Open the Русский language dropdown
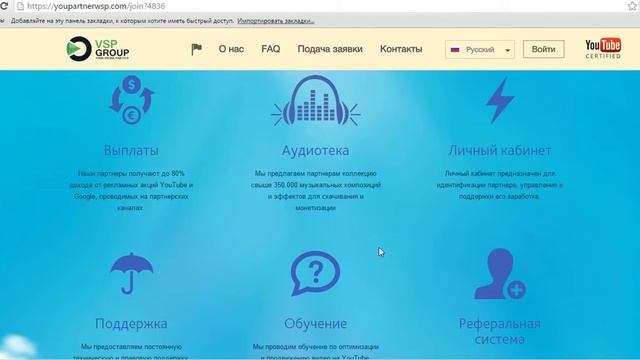640x360 pixels. [480, 49]
